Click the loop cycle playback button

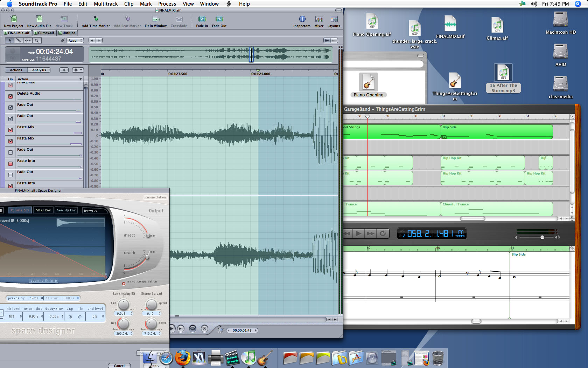[192, 328]
